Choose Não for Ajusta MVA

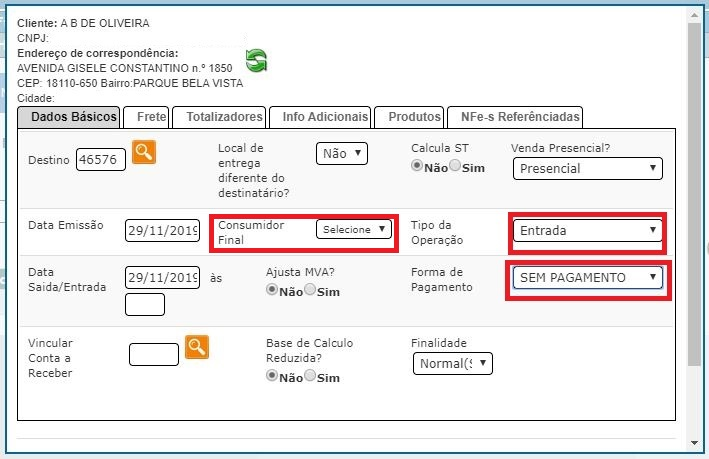click(271, 290)
